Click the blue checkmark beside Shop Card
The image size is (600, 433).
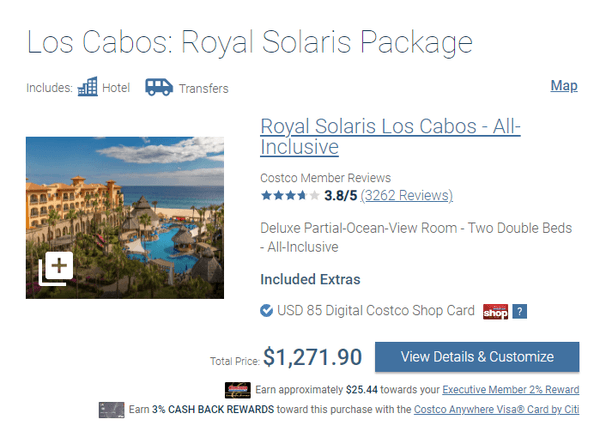(x=267, y=311)
